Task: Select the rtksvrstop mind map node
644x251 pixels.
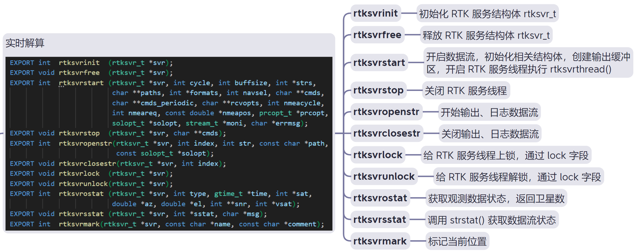Action: (378, 90)
